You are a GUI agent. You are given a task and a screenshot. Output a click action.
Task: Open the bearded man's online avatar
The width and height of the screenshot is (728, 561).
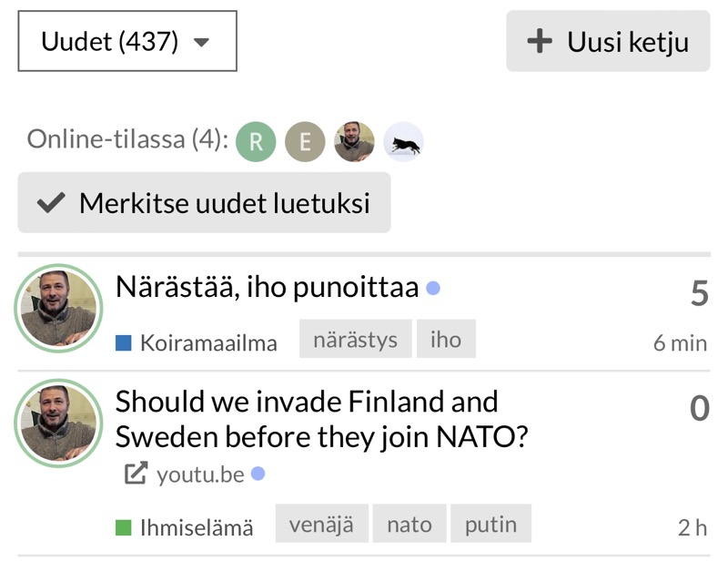[x=354, y=142]
